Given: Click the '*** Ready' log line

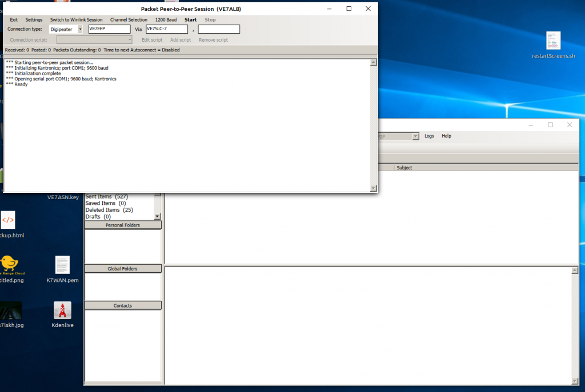Looking at the screenshot, I should tap(17, 84).
